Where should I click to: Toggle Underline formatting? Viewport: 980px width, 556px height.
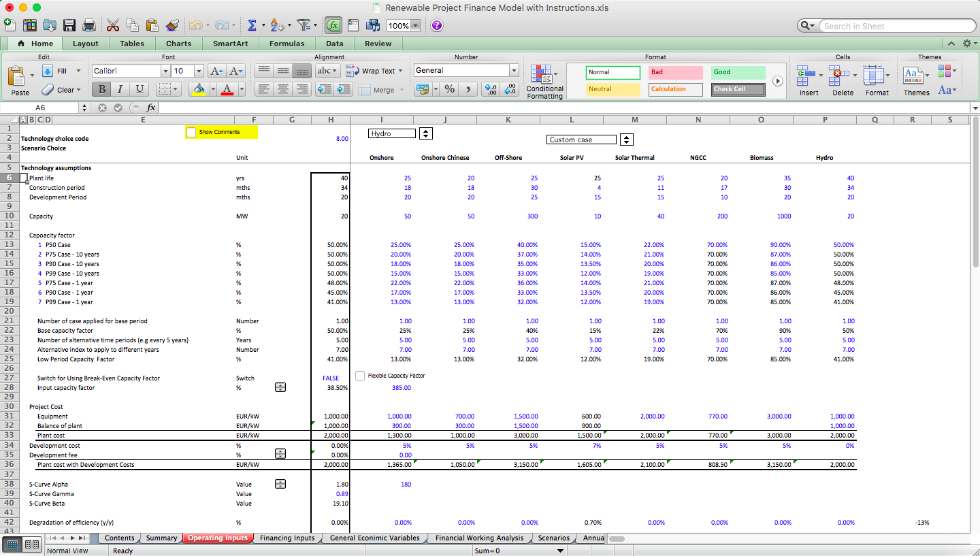140,89
